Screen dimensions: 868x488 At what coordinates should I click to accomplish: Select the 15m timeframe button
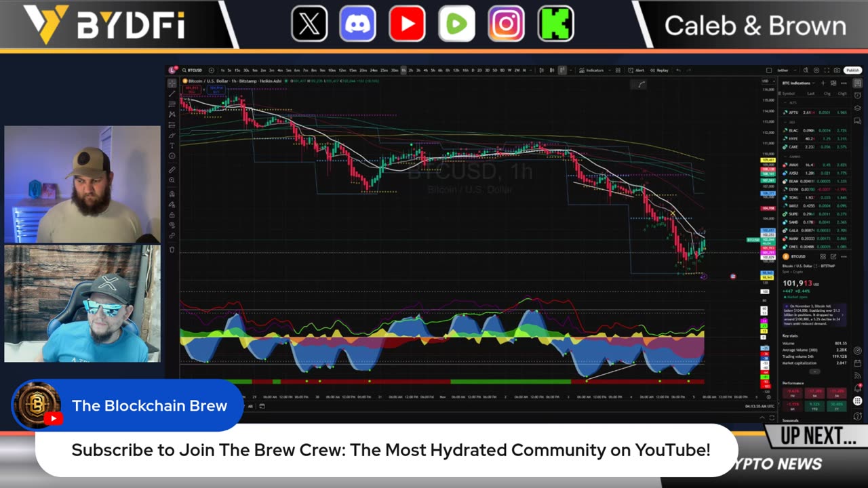click(x=353, y=70)
